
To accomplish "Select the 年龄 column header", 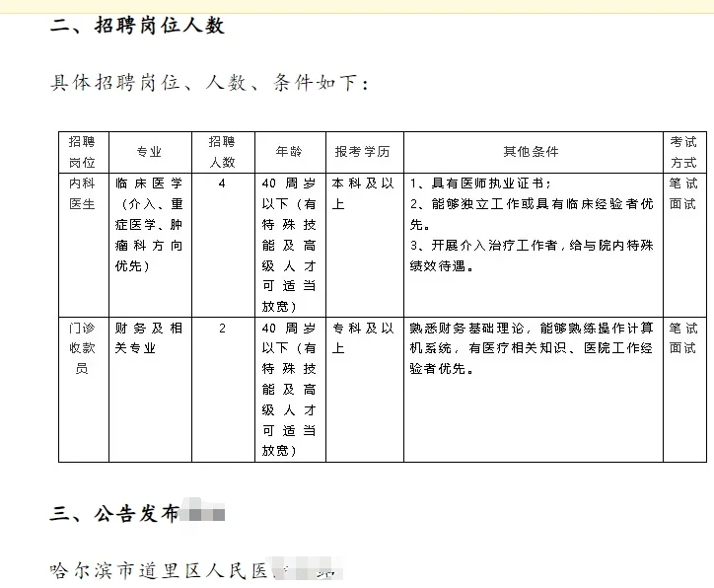I will coord(289,151).
